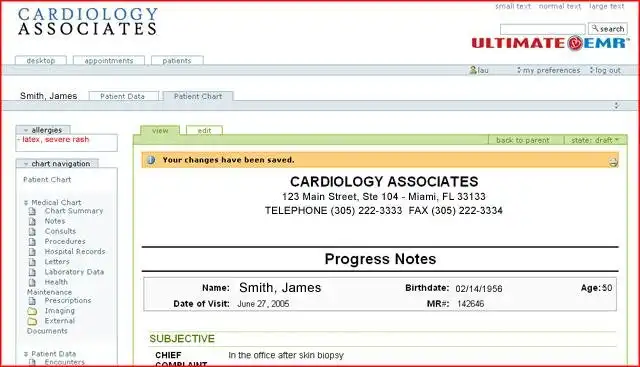The image size is (640, 367).
Task: Click the MR# value 142646
Action: click(470, 304)
